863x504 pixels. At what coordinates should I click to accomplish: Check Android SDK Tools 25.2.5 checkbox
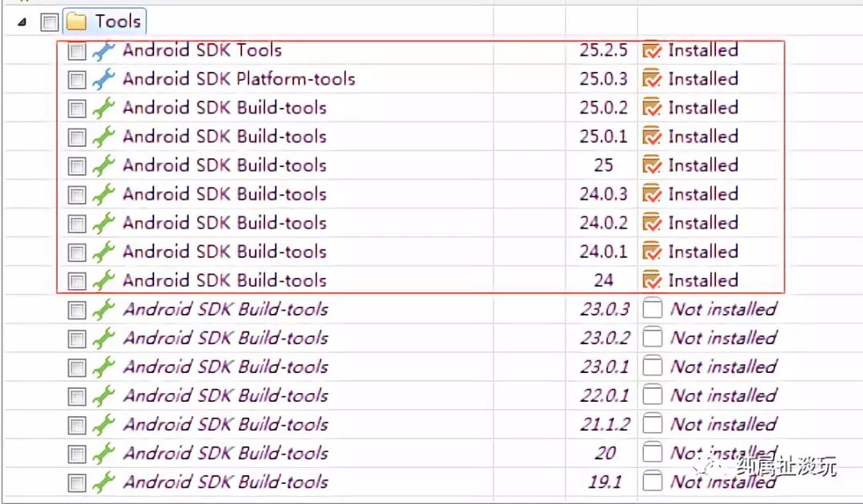[77, 51]
